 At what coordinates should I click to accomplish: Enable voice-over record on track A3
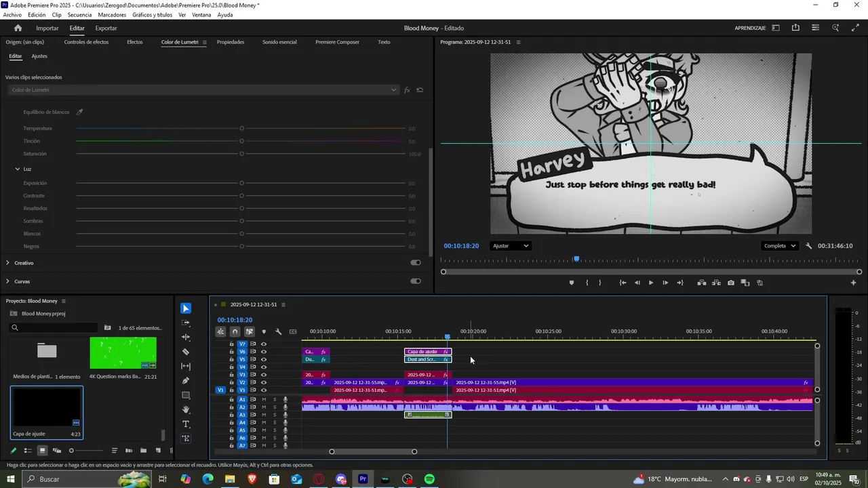[x=285, y=415]
